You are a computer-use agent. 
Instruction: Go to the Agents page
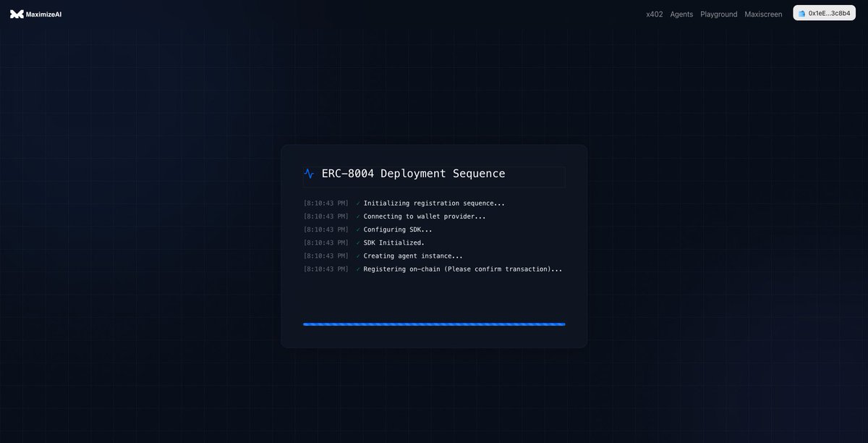click(681, 14)
